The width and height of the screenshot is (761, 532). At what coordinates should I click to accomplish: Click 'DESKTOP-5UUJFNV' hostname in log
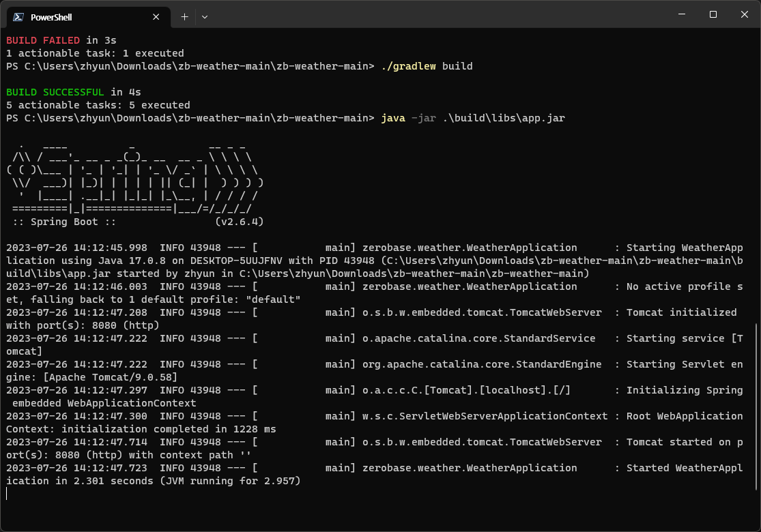(x=236, y=261)
